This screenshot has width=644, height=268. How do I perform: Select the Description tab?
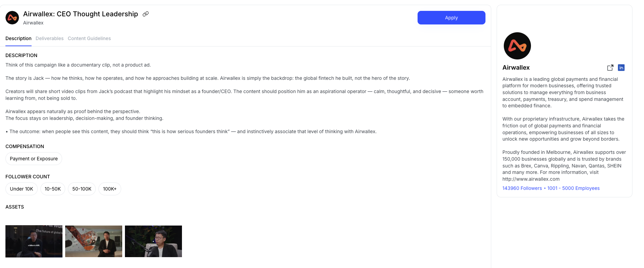pyautogui.click(x=18, y=38)
